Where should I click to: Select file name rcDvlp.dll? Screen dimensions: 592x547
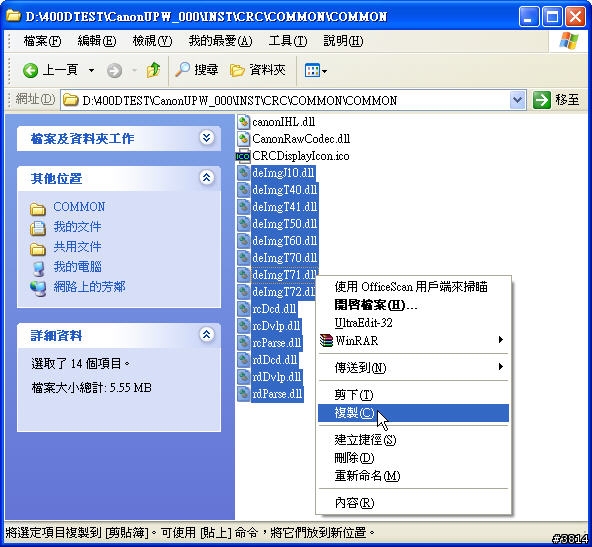pyautogui.click(x=276, y=326)
